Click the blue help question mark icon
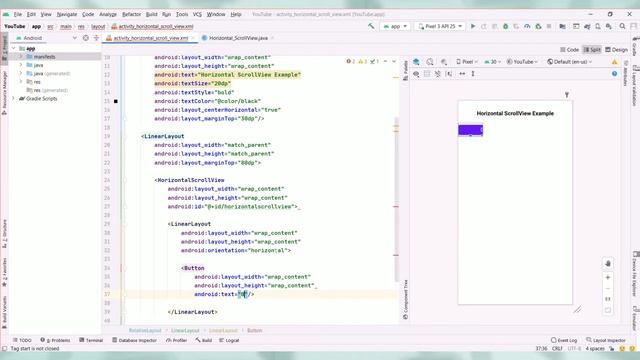Image resolution: width=640 pixels, height=360 pixels. coord(614,74)
